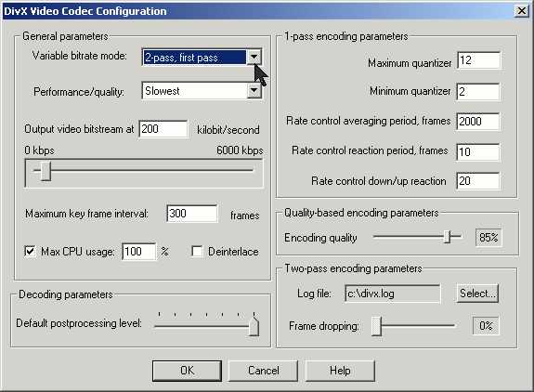Enable the Deinterlace checkbox

197,252
